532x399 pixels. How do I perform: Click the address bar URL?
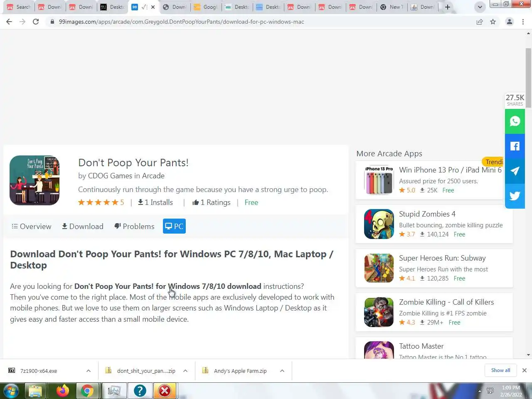(182, 22)
